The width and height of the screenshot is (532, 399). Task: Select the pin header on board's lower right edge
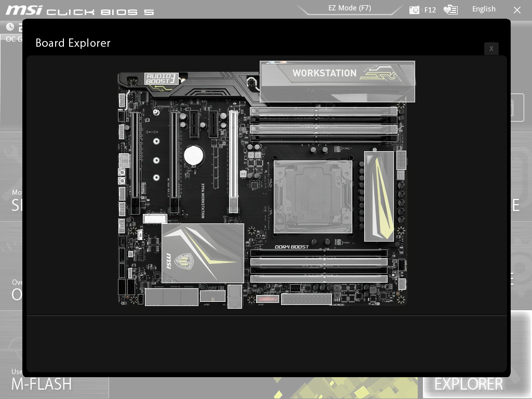(x=402, y=284)
